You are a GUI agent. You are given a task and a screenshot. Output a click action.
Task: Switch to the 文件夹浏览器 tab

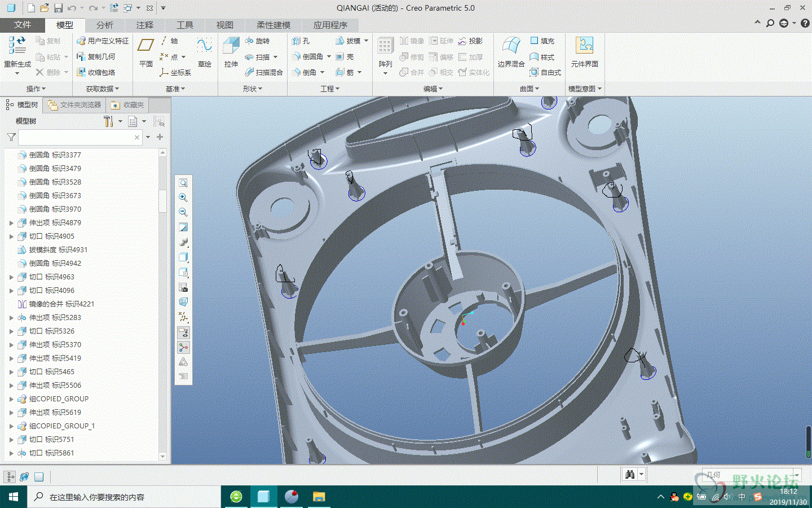point(75,105)
